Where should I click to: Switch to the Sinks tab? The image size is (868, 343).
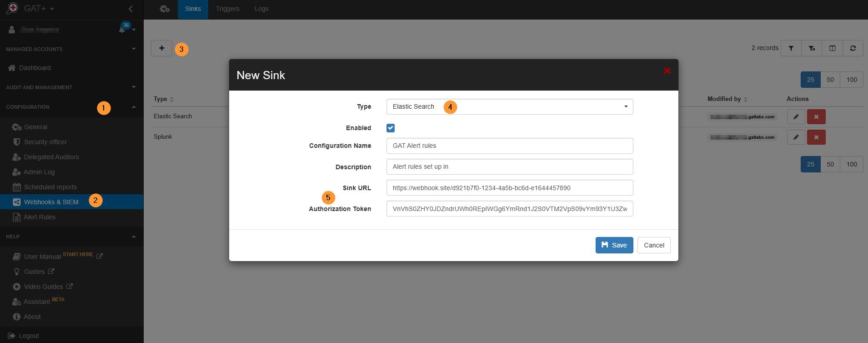click(193, 9)
